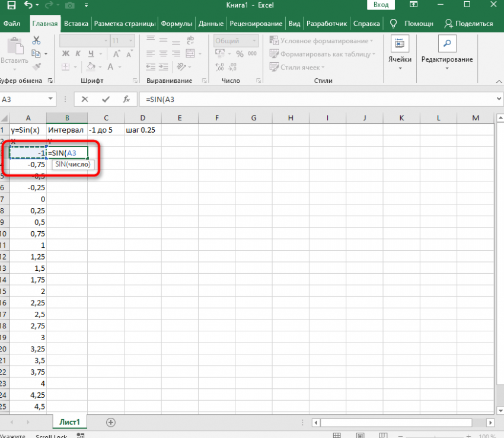Click the Undo arrow in quick access toolbar
This screenshot has width=504, height=438.
point(28,5)
